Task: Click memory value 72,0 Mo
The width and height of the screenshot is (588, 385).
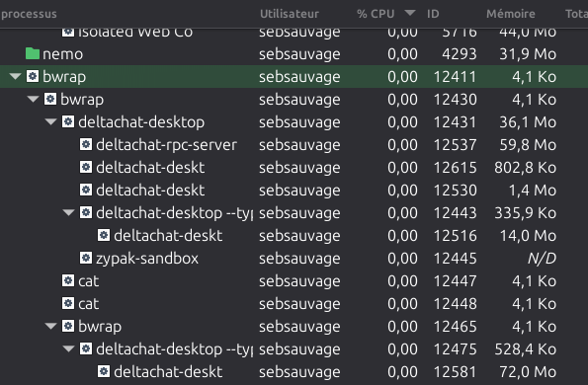Action: click(528, 372)
